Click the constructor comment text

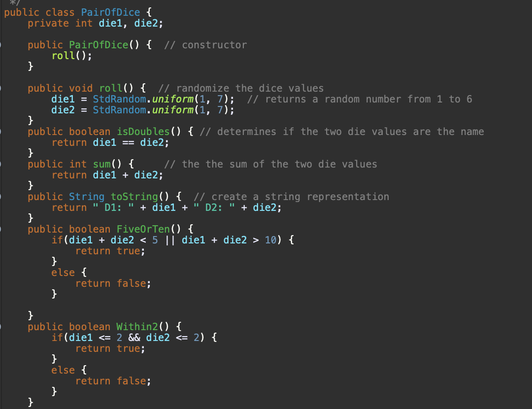coord(214,45)
